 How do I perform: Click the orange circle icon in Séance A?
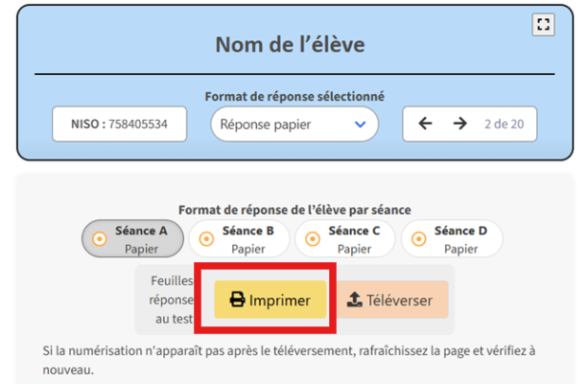[x=98, y=239]
